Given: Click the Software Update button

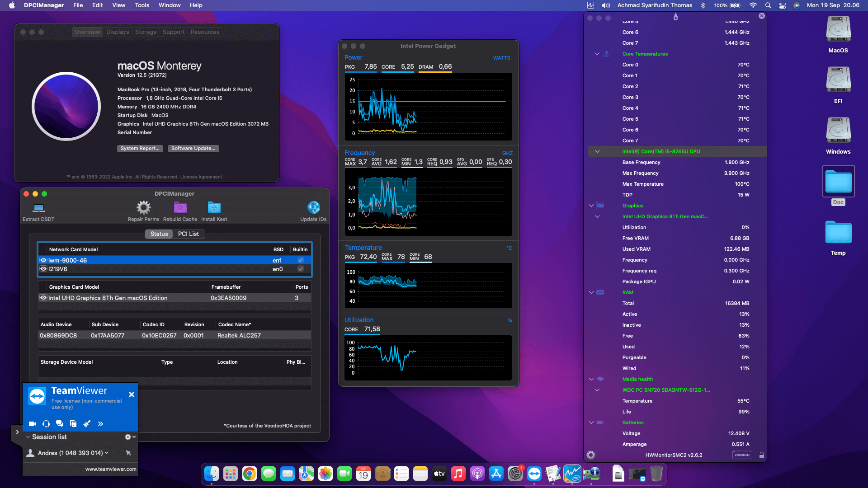Looking at the screenshot, I should pyautogui.click(x=193, y=148).
